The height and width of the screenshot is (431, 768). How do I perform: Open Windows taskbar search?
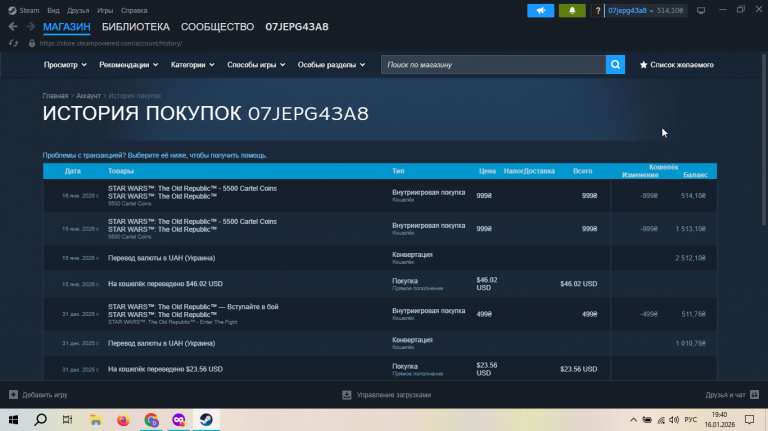(41, 420)
